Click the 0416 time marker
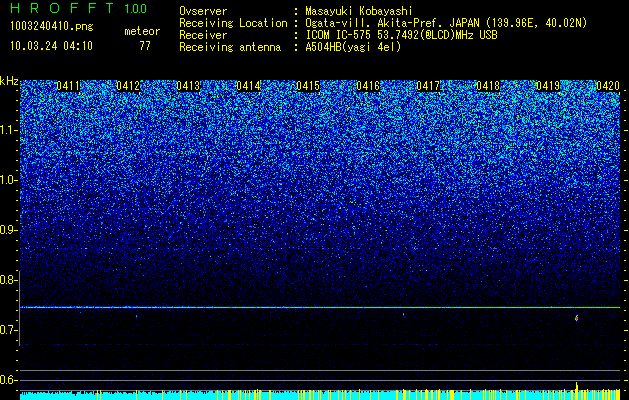The height and width of the screenshot is (400, 629). 368,86
